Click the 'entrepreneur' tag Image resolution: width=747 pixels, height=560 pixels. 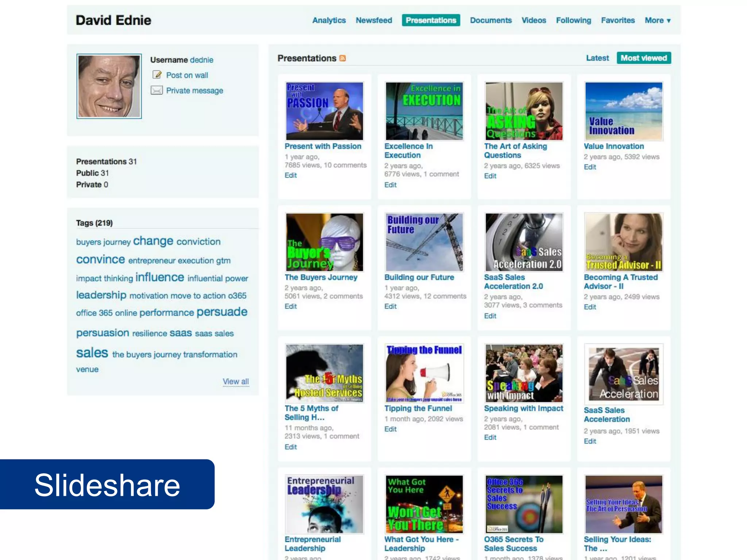[152, 261]
